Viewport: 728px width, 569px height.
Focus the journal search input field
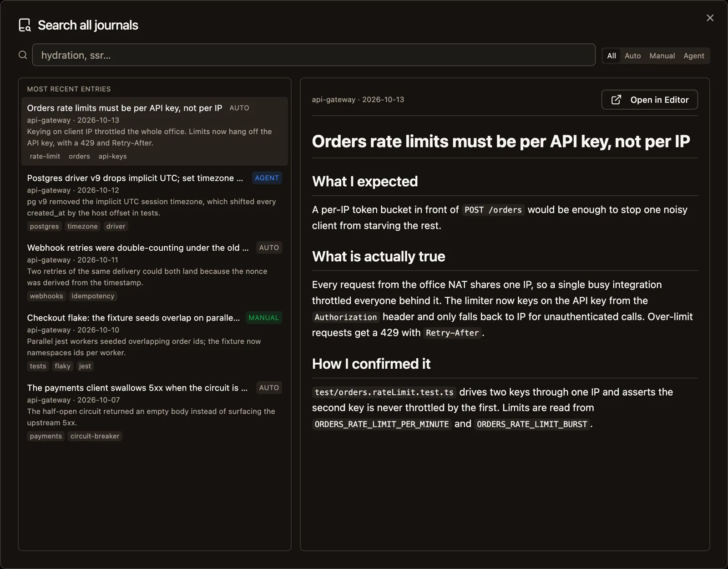(313, 55)
